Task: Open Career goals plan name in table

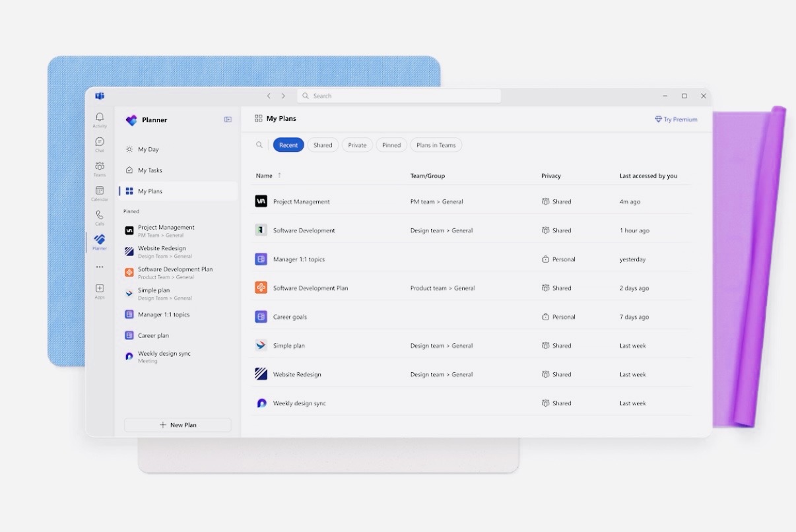Action: tap(290, 317)
